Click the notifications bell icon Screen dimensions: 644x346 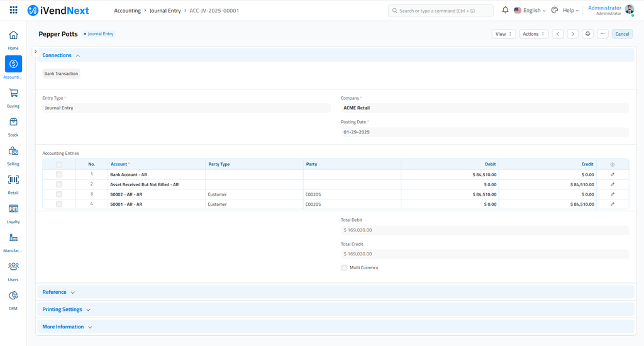click(505, 11)
